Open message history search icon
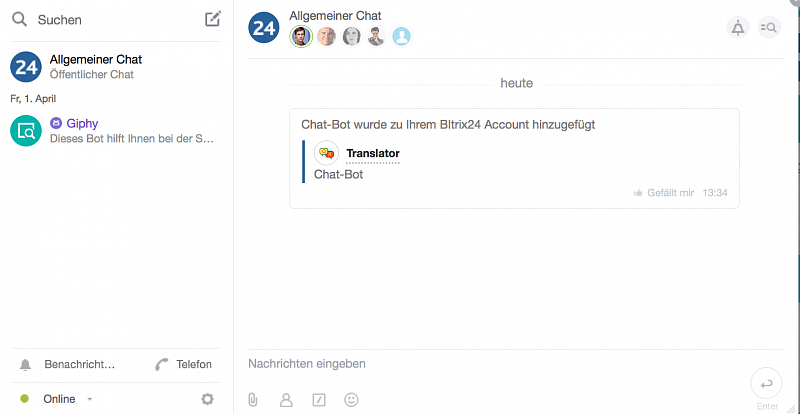Image resolution: width=800 pixels, height=414 pixels. click(769, 28)
